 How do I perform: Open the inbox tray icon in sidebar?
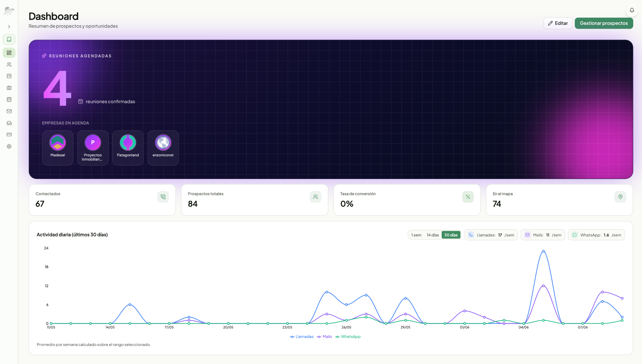9,123
